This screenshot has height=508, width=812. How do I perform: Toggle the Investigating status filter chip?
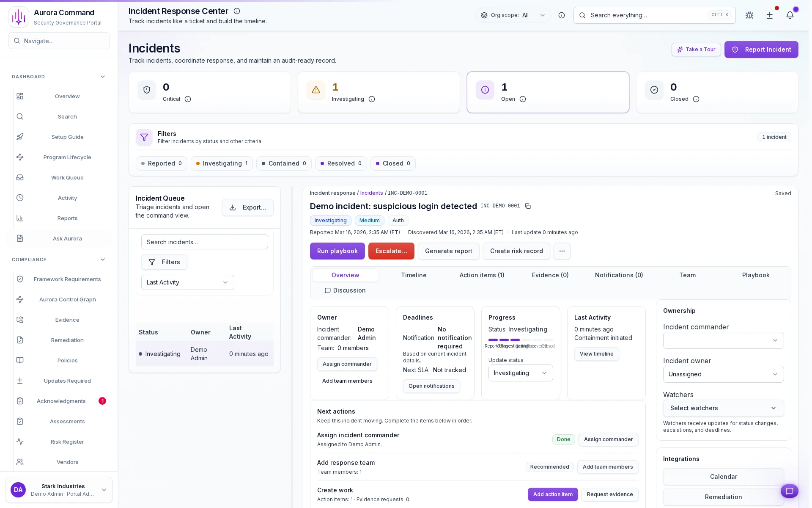point(222,163)
